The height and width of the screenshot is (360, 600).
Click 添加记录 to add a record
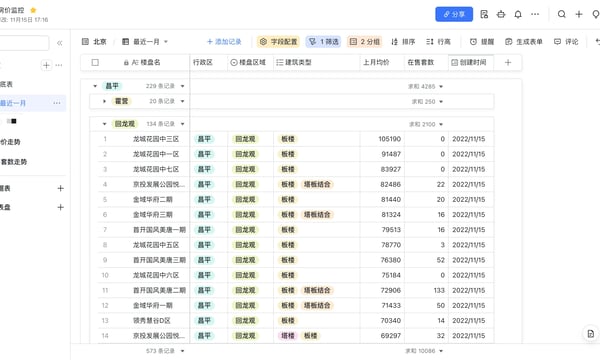(224, 42)
